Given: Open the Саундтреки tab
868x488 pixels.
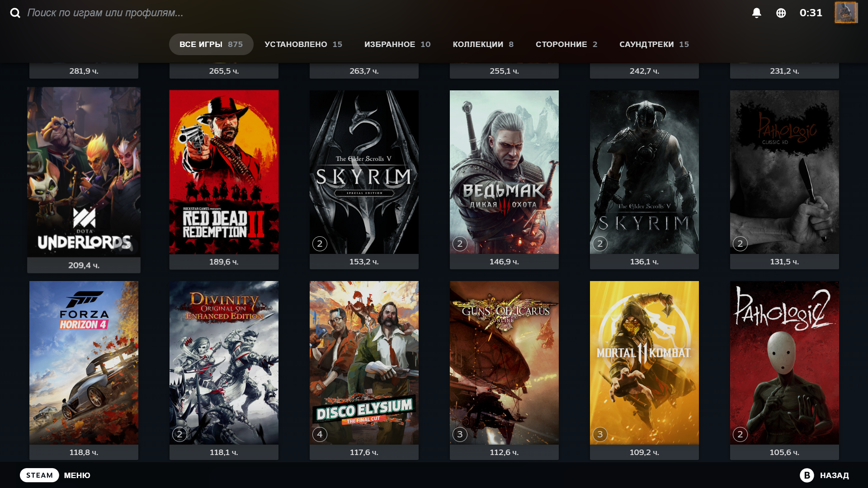Looking at the screenshot, I should [654, 44].
